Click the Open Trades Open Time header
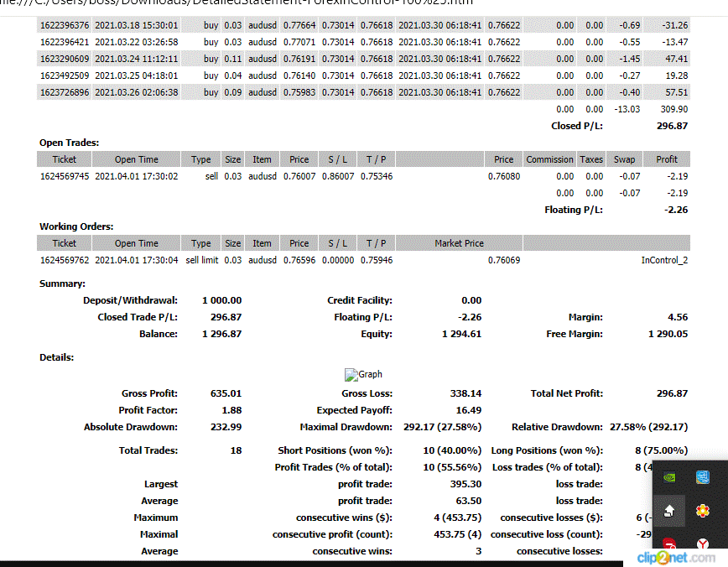 pyautogui.click(x=137, y=159)
